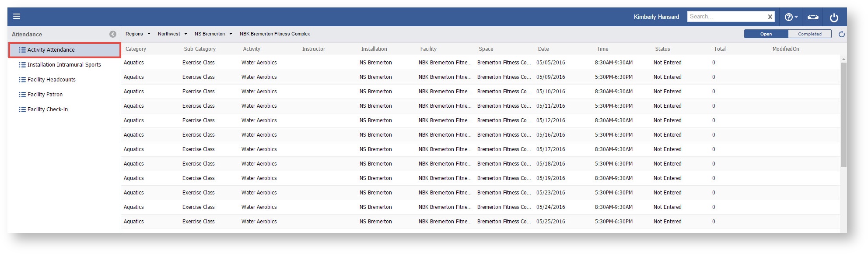Viewport: 868px width, 254px height.
Task: Open Installation Intramural Sports
Action: 64,65
